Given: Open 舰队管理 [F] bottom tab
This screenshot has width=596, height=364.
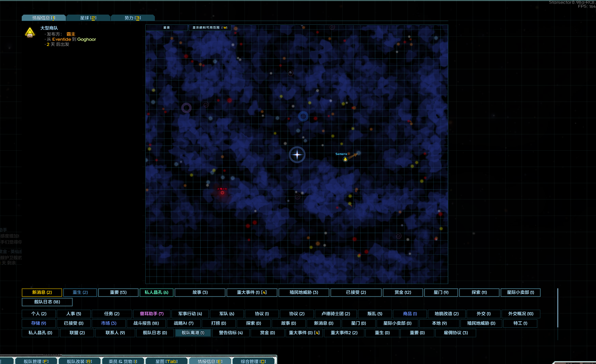Looking at the screenshot, I should 36,361.
